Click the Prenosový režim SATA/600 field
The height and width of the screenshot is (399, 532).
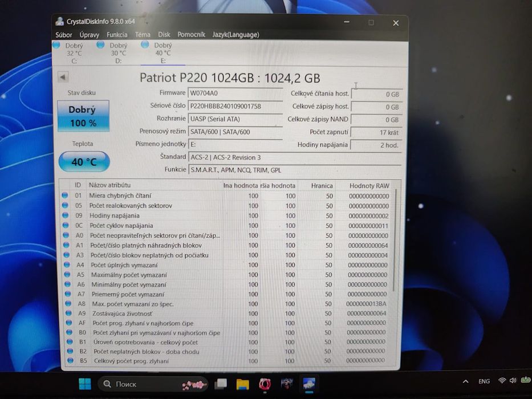235,132
